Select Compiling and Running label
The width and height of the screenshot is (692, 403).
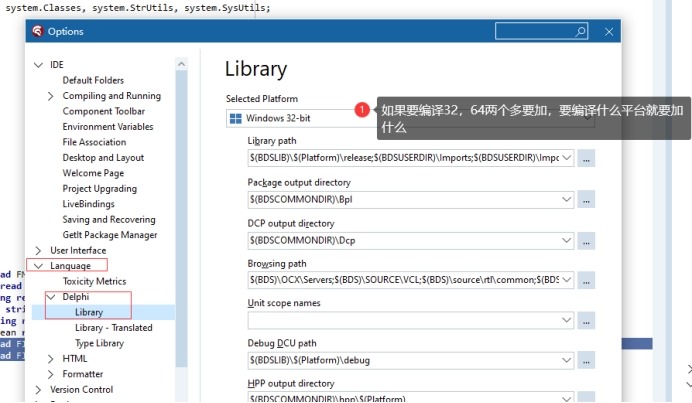coord(112,96)
